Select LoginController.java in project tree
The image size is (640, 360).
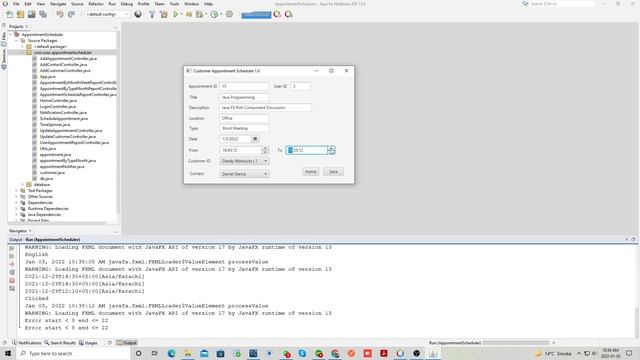58,107
